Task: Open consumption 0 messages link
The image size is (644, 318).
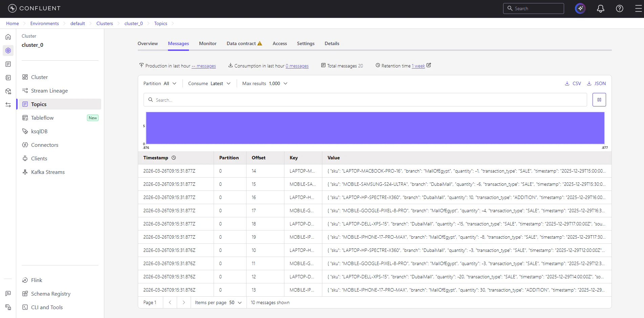Action: point(297,66)
